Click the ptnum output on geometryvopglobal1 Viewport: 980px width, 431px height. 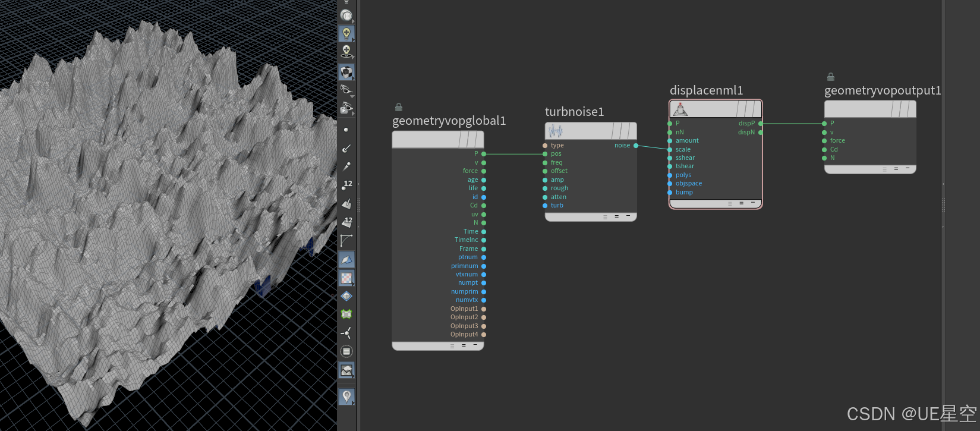[484, 257]
